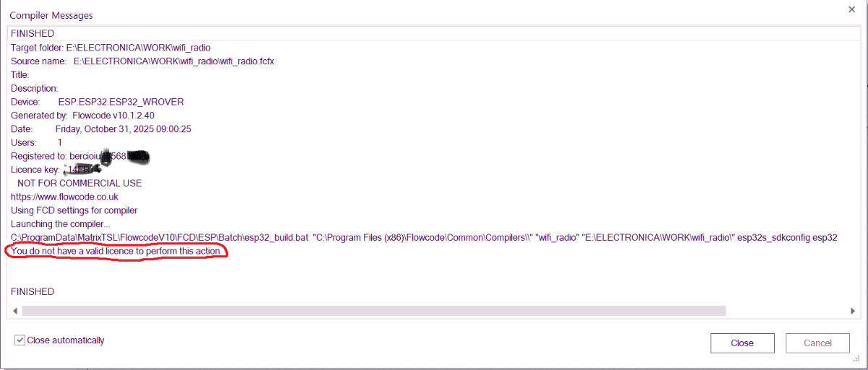Close the Compiler Messages window with X

pos(851,9)
